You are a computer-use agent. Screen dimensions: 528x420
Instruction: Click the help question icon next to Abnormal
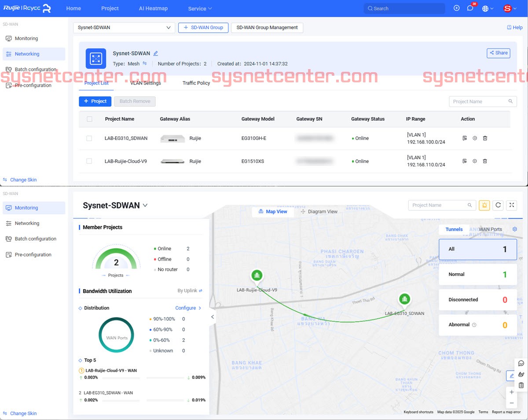click(x=474, y=325)
